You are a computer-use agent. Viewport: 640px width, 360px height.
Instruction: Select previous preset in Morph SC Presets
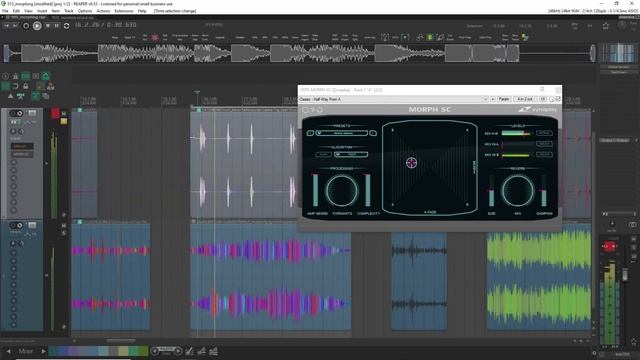[x=310, y=133]
